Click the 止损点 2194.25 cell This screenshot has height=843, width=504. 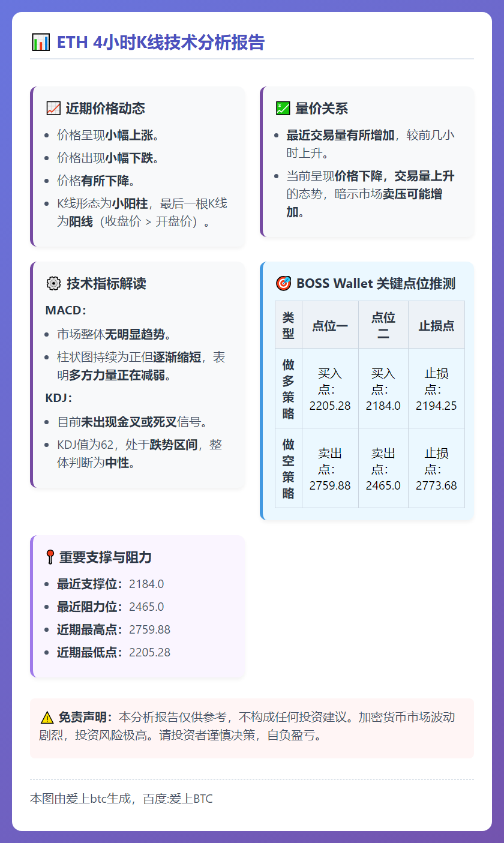(436, 389)
